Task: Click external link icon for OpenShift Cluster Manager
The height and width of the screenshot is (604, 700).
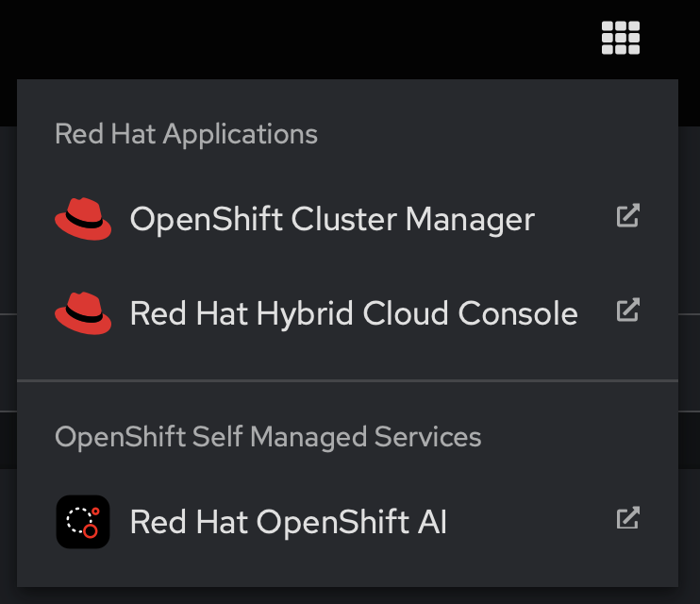Action: point(628,216)
